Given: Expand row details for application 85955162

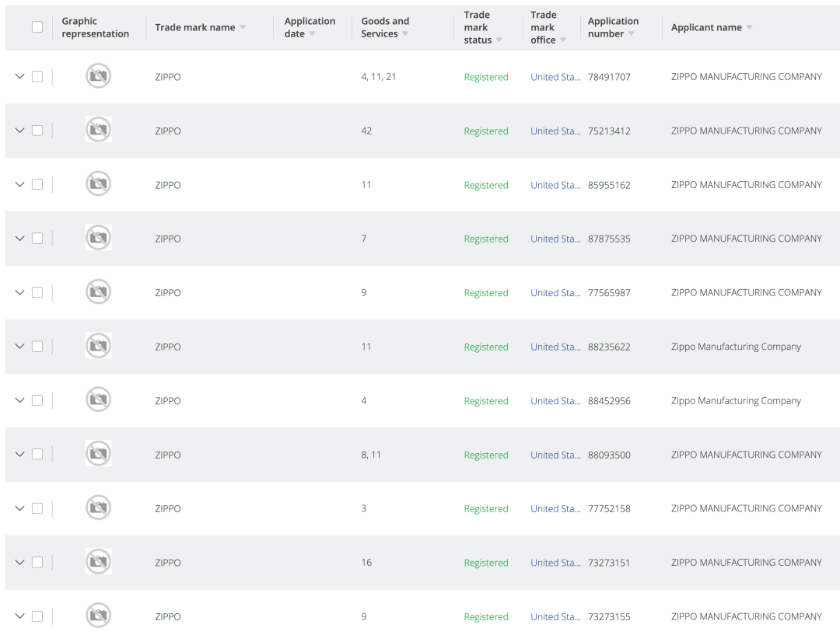Looking at the screenshot, I should coord(19,184).
